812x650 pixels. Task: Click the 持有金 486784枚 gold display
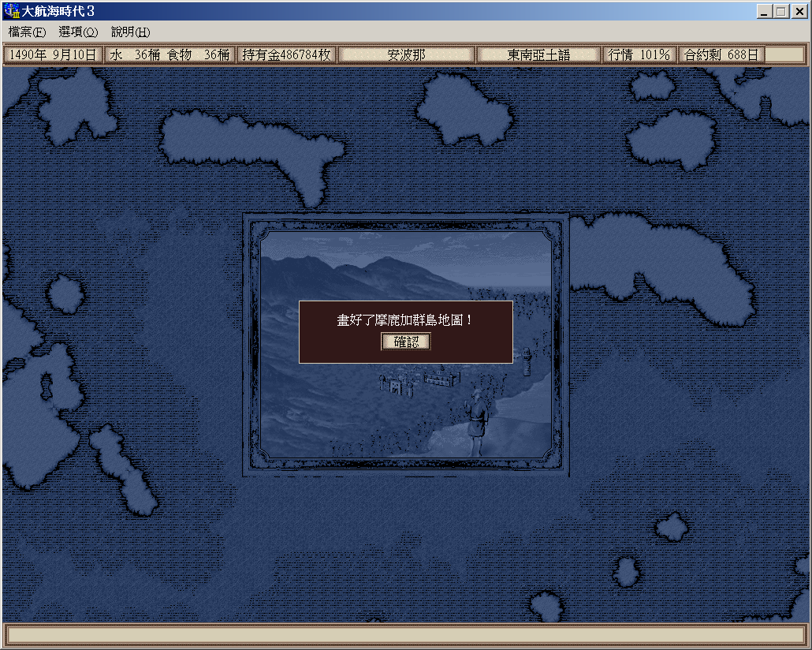click(287, 55)
